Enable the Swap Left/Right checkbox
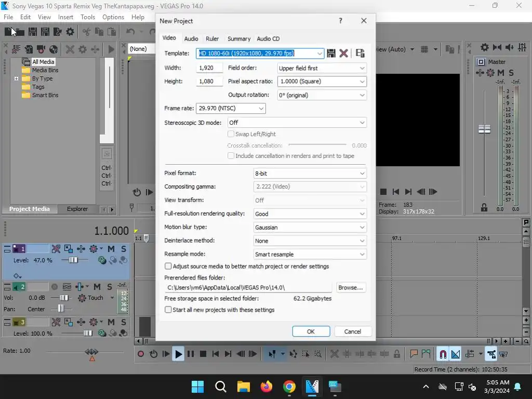This screenshot has height=399, width=532. click(x=231, y=134)
